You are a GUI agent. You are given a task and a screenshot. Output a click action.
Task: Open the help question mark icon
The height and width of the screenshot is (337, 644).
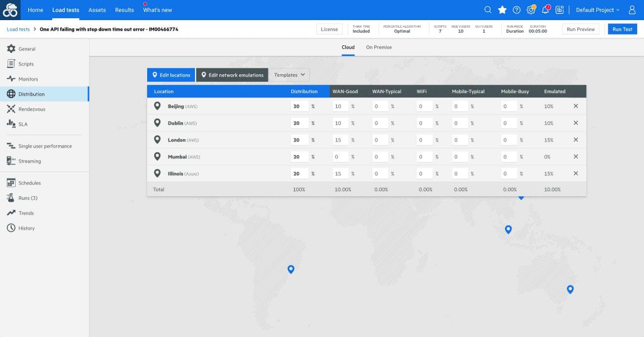tap(517, 10)
